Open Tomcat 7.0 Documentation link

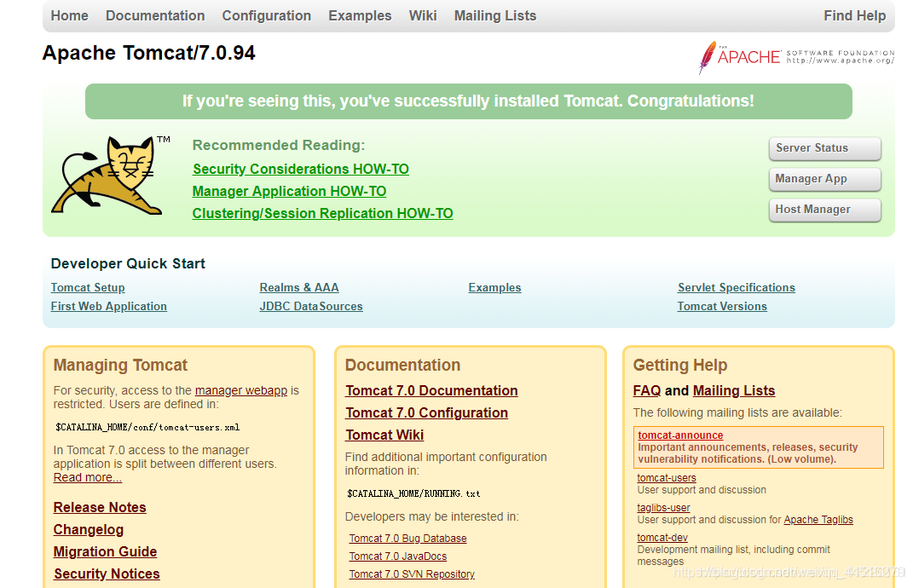tap(431, 390)
